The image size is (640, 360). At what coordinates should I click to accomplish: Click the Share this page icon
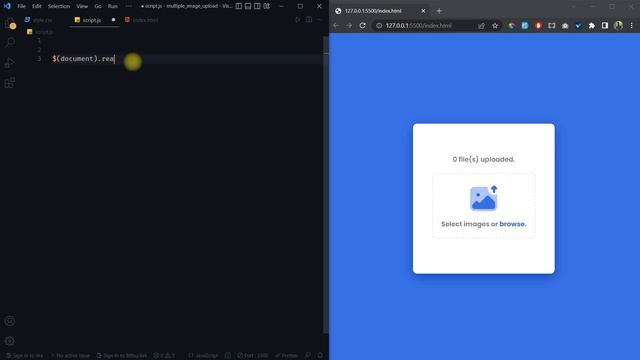coord(482,25)
